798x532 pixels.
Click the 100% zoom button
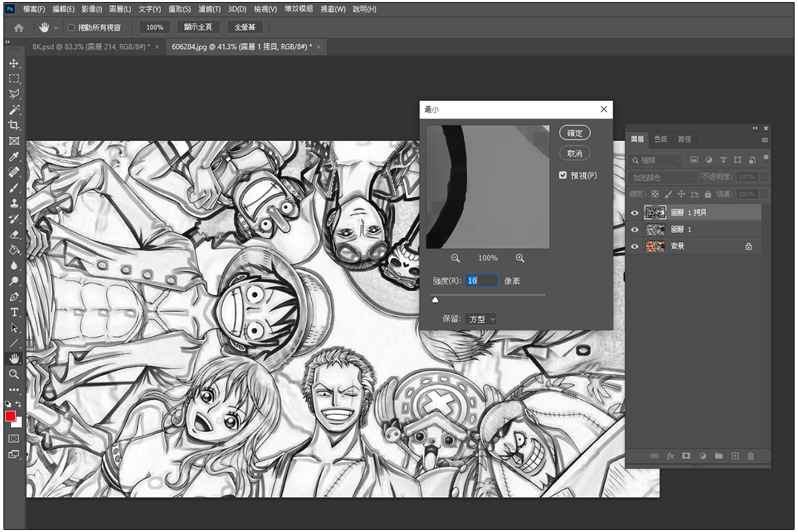pos(155,27)
